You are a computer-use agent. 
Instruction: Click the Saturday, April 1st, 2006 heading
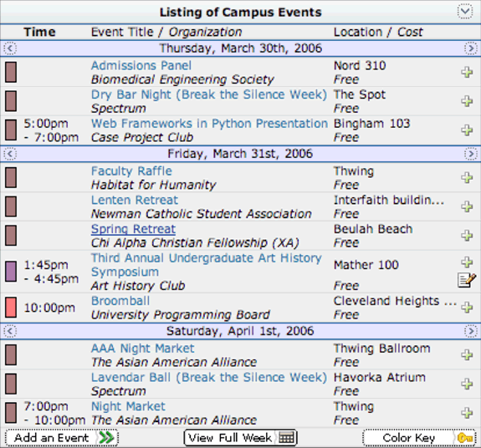click(240, 331)
